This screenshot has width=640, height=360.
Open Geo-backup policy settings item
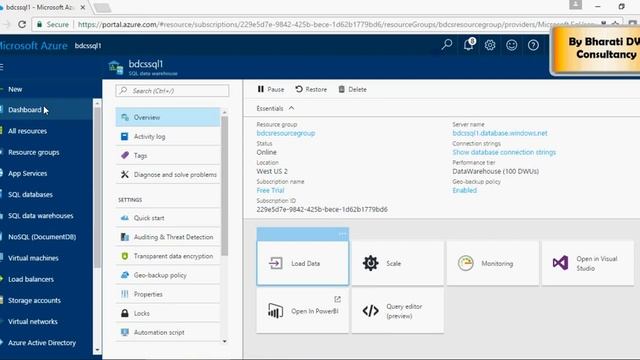point(168,275)
